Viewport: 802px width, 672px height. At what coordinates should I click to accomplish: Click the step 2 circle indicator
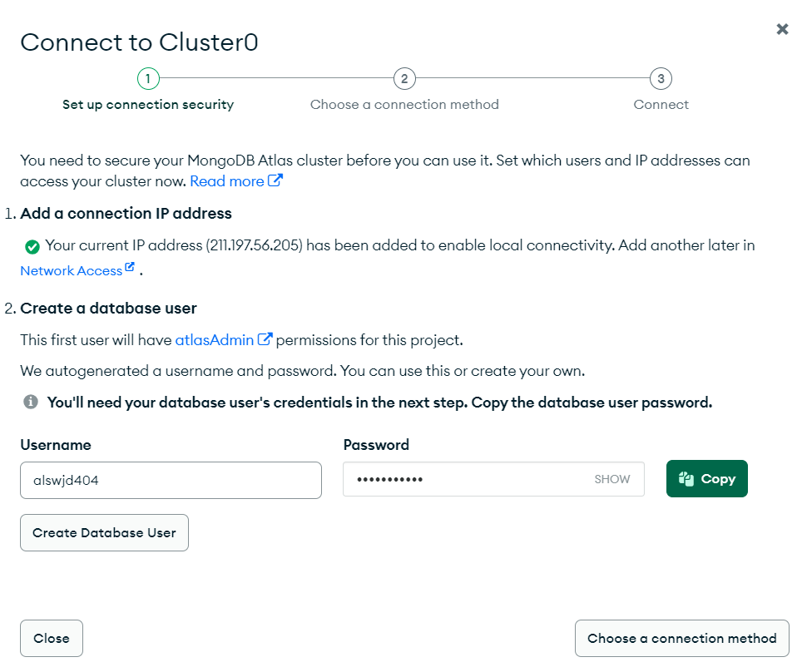404,79
